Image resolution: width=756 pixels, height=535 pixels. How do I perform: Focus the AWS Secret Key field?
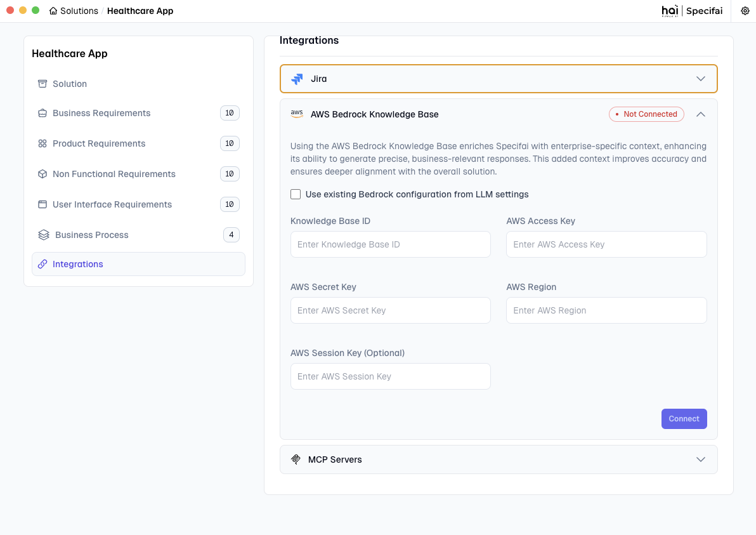pos(390,310)
